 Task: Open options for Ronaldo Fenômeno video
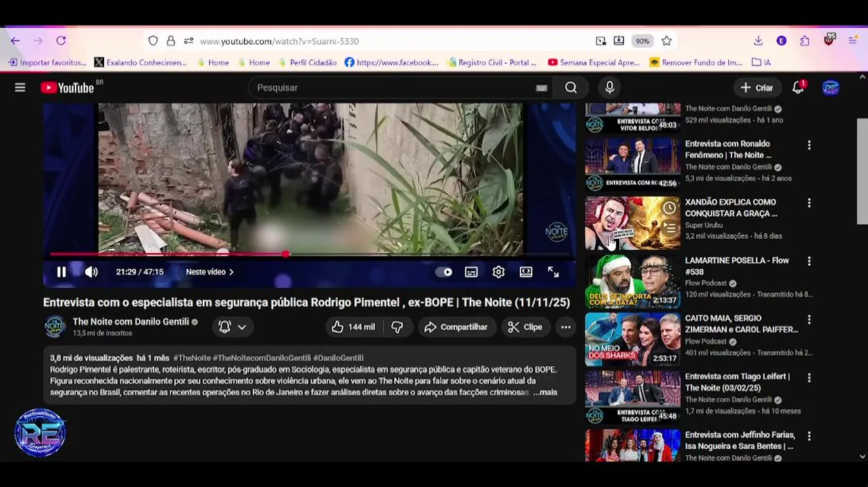pos(809,145)
